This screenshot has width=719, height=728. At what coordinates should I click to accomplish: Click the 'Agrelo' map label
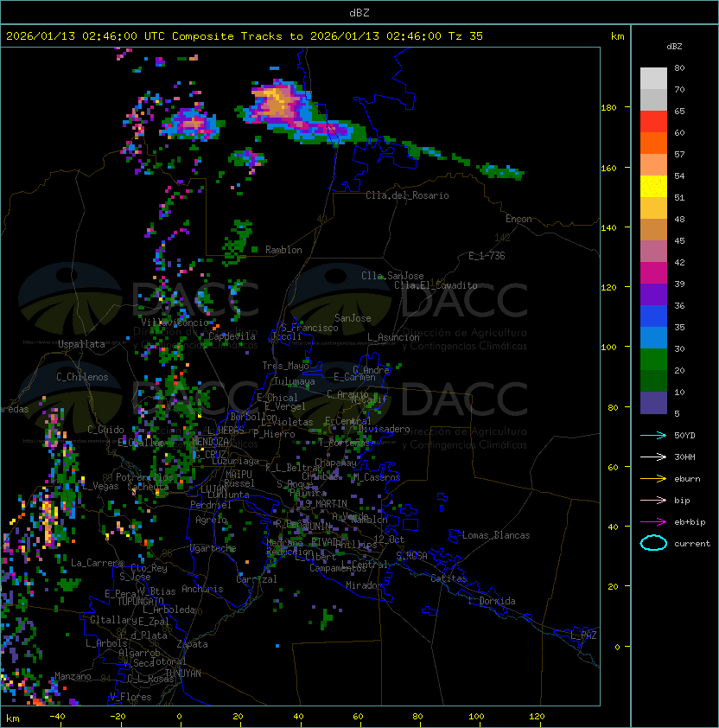coord(211,520)
